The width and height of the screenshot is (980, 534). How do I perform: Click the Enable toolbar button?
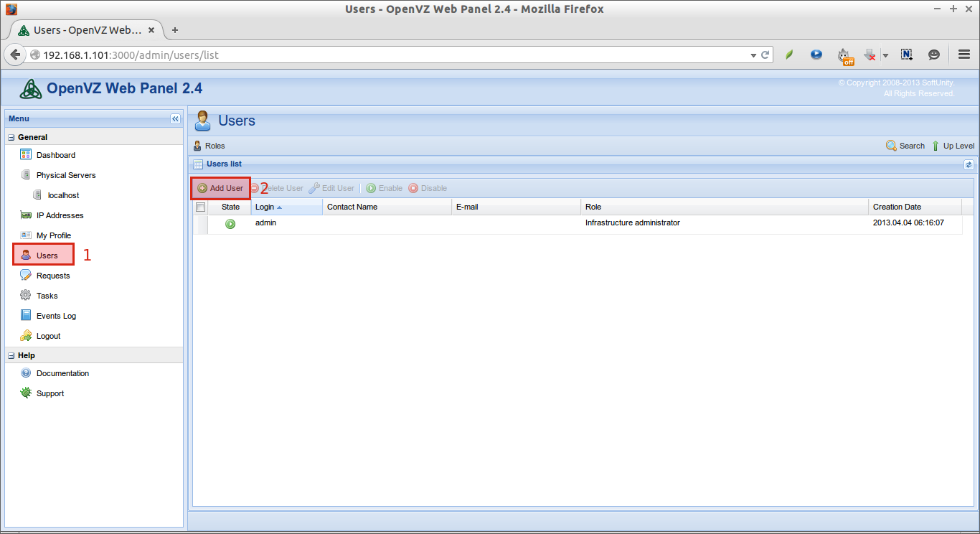[x=384, y=188]
